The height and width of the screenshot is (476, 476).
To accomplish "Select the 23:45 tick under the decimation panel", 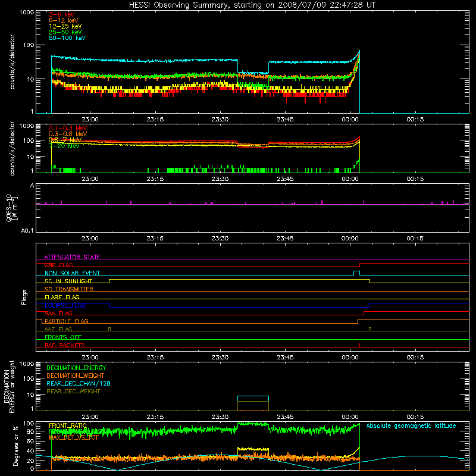I will tap(285, 417).
